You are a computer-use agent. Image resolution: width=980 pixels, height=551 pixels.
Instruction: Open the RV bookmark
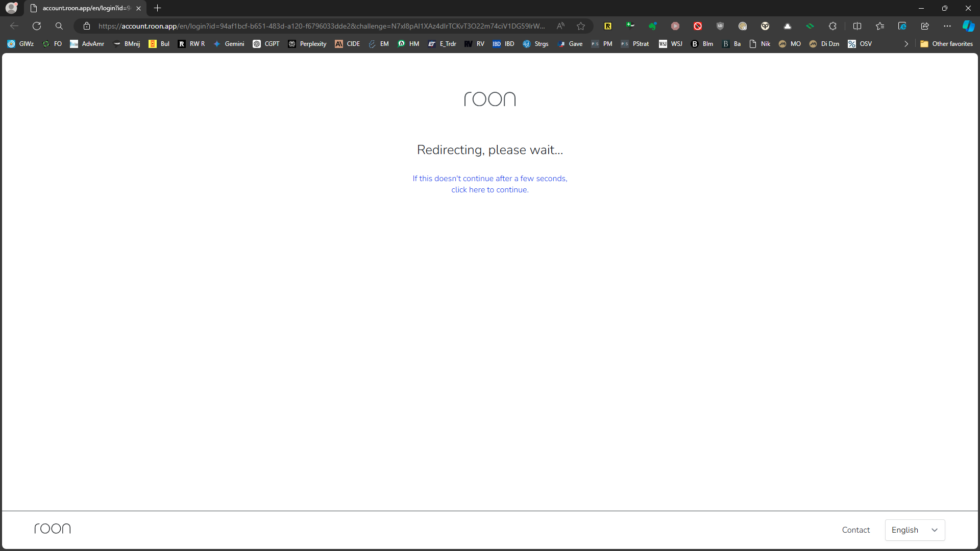[x=475, y=44]
